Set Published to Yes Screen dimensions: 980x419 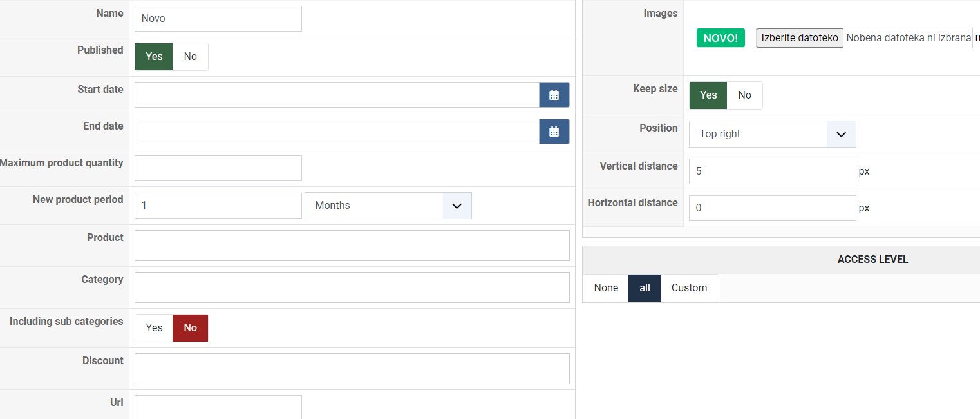[x=154, y=57]
